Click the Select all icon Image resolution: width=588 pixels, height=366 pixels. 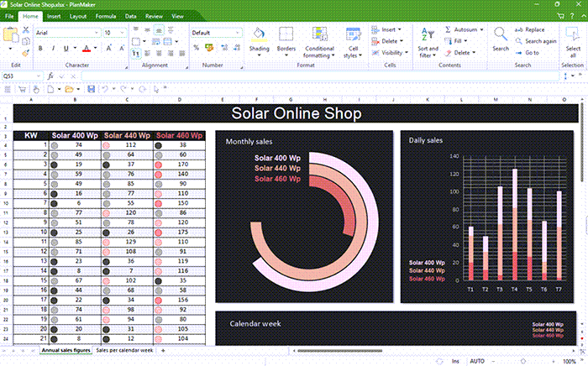click(573, 35)
